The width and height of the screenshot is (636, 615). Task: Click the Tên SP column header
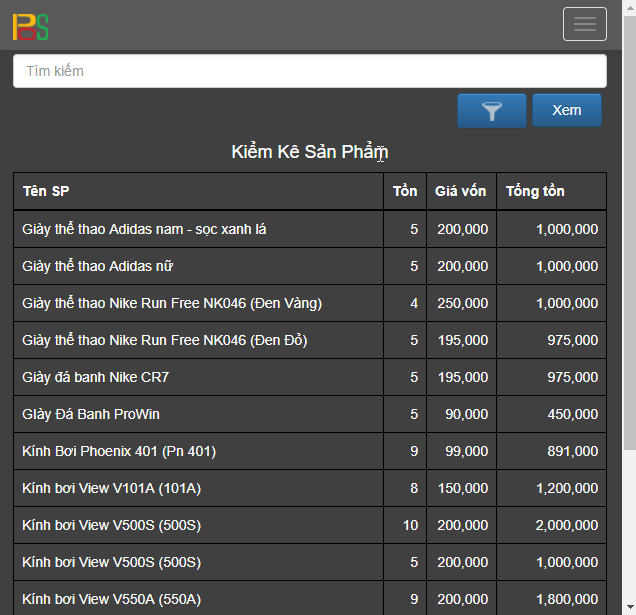(x=46, y=191)
